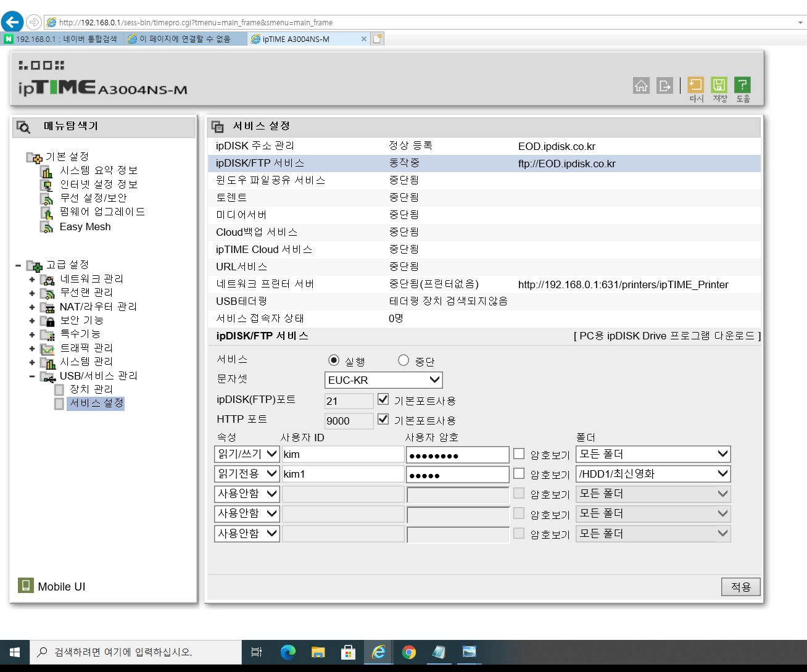The height and width of the screenshot is (672, 807).
Task: Click the logout icon in header
Action: tap(664, 86)
